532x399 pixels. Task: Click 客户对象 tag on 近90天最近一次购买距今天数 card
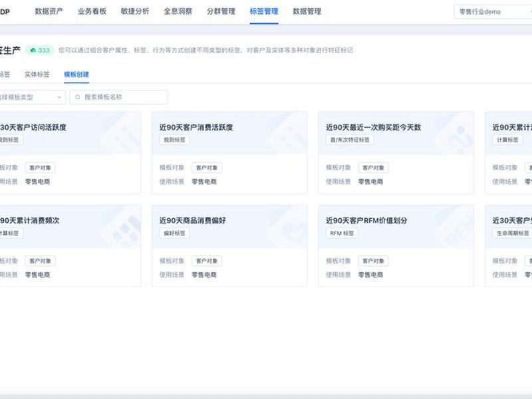pos(373,168)
